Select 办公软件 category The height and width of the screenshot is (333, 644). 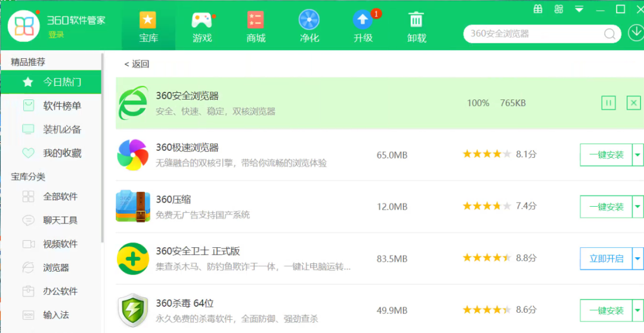pos(51,291)
